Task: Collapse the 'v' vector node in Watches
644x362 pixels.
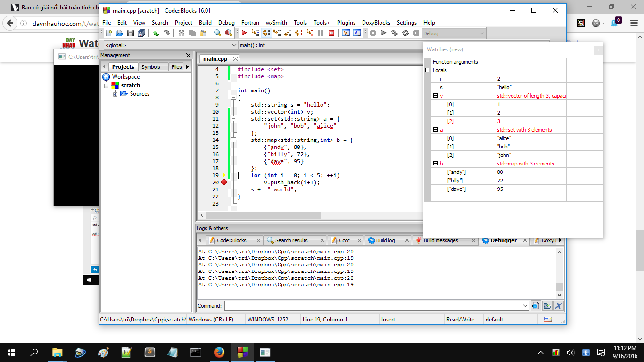Action: click(x=435, y=96)
